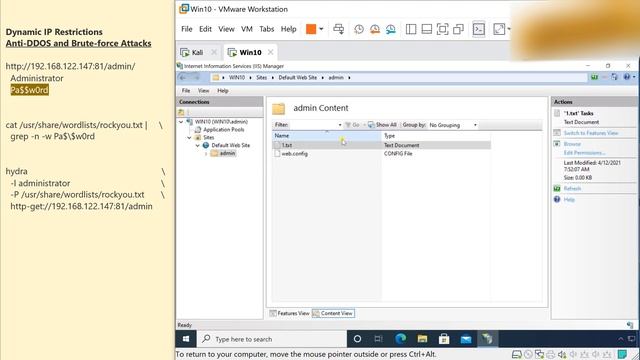Click the Help action link
Screen dimensions: 640x360
pos(569,200)
